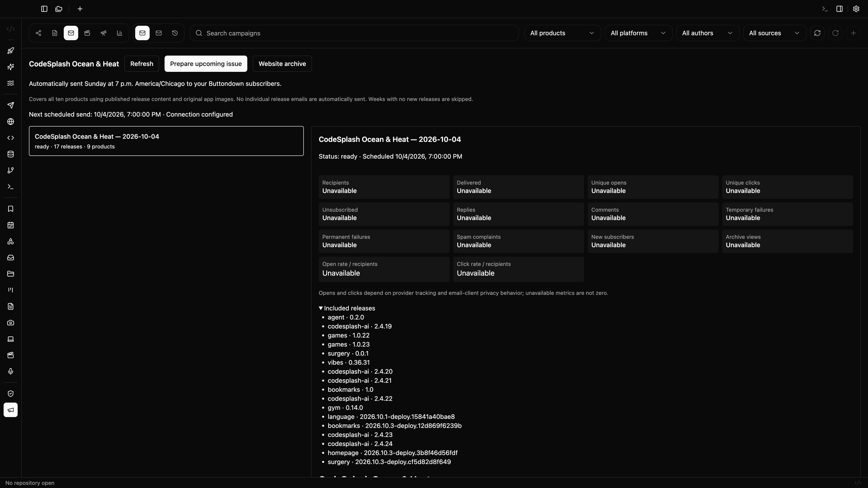
Task: Open the bookmark sidebar icon
Action: [11, 209]
